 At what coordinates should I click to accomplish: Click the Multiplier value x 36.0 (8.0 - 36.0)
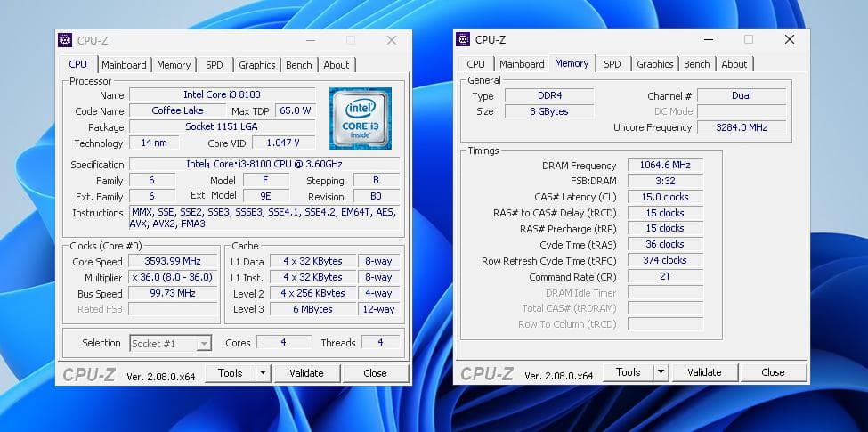point(173,278)
